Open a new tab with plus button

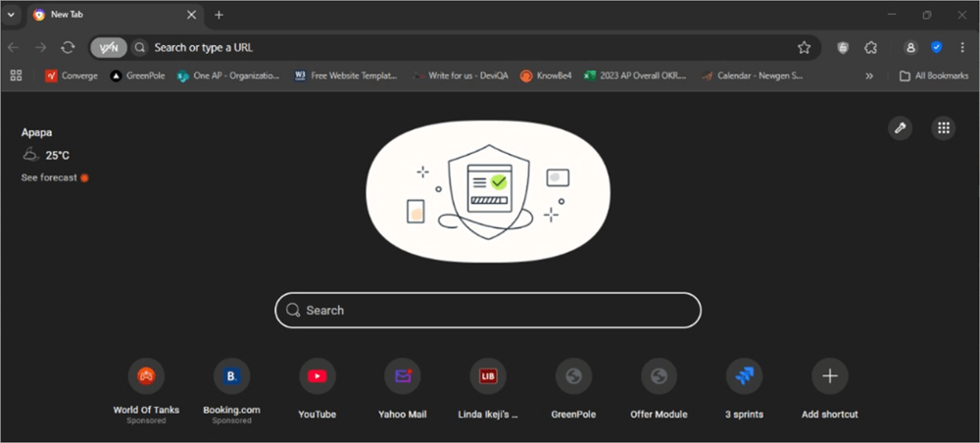219,15
